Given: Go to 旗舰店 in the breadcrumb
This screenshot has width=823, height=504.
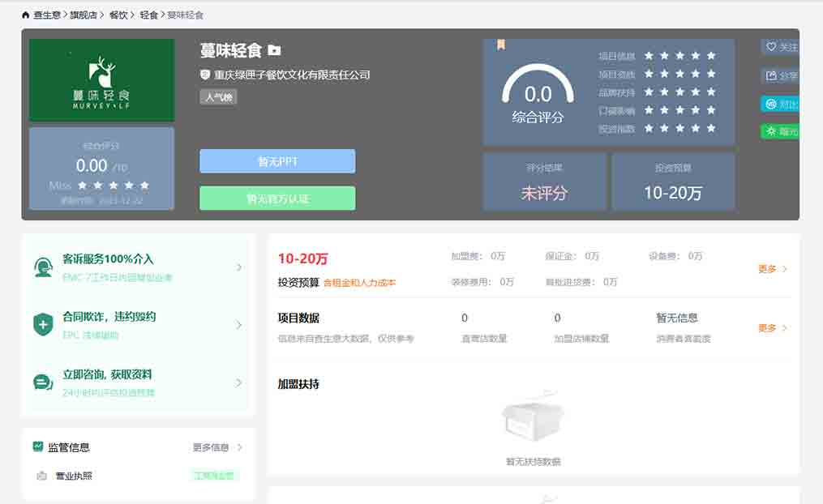Looking at the screenshot, I should 83,15.
